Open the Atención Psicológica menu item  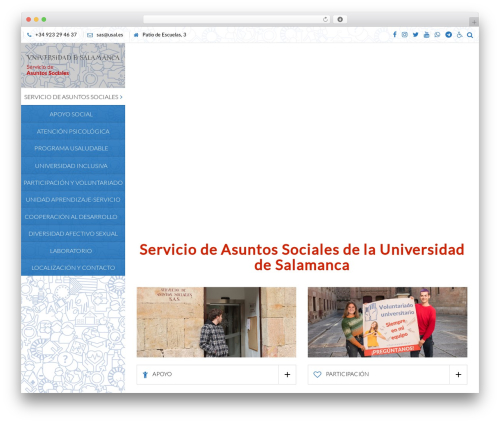coord(73,131)
